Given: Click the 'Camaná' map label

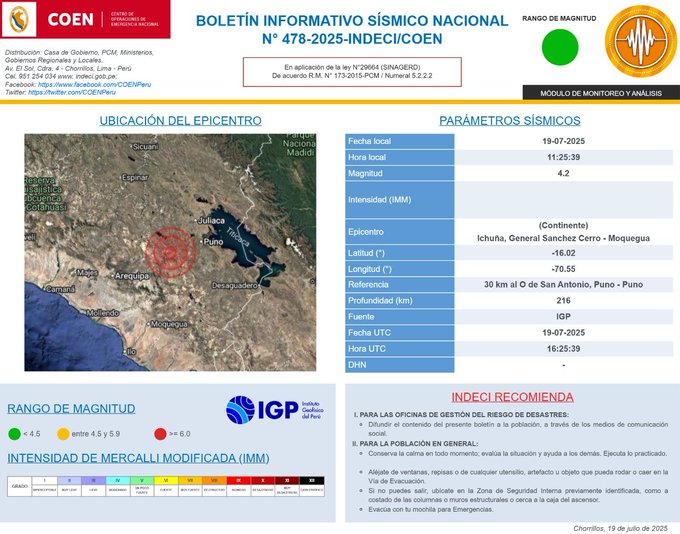Looking at the screenshot, I should [x=60, y=289].
